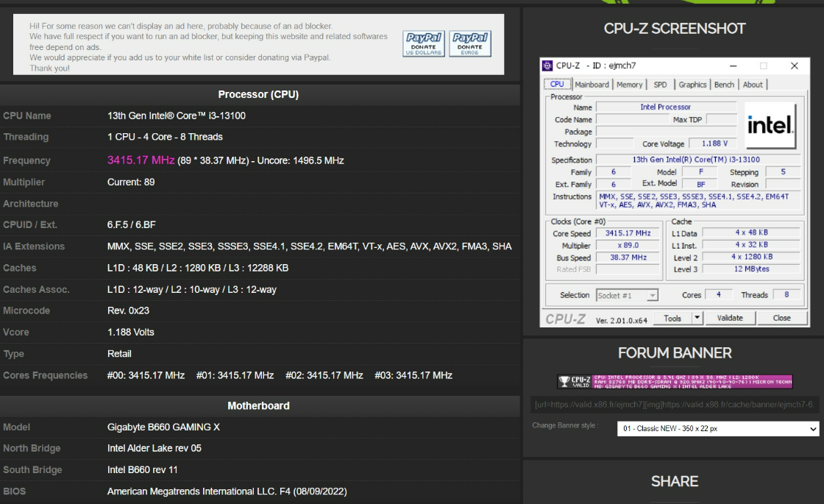The height and width of the screenshot is (504, 824).
Task: Select the CPU tab
Action: (x=557, y=84)
